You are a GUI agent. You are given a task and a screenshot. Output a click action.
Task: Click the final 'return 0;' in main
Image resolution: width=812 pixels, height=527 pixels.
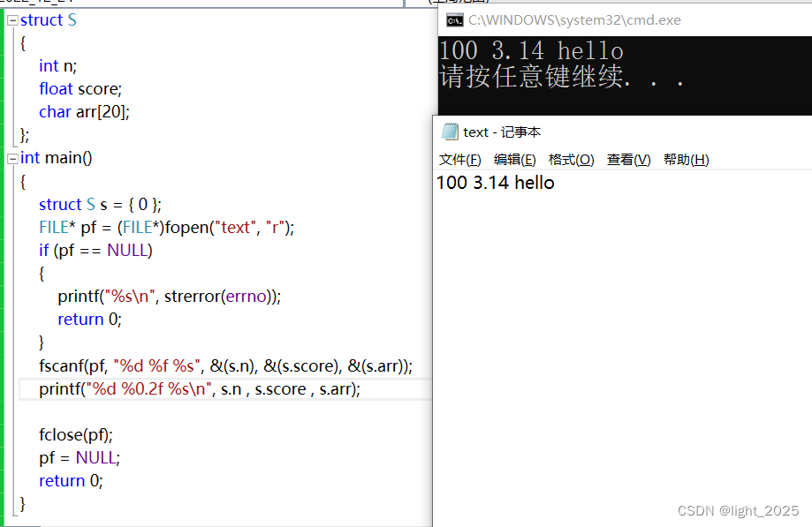tap(71, 481)
